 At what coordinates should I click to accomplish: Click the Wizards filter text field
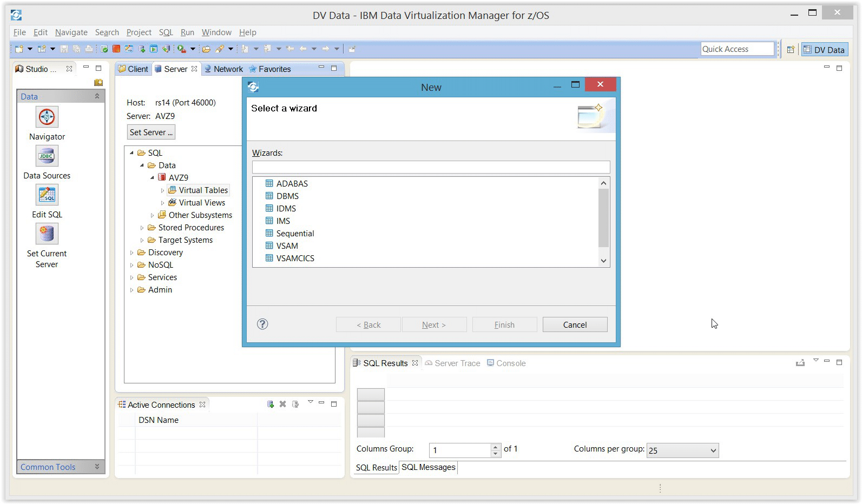tap(430, 167)
